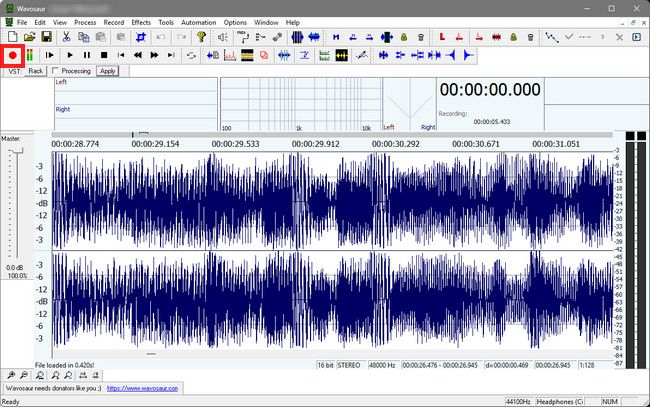Click the first trash can icon

421,37
